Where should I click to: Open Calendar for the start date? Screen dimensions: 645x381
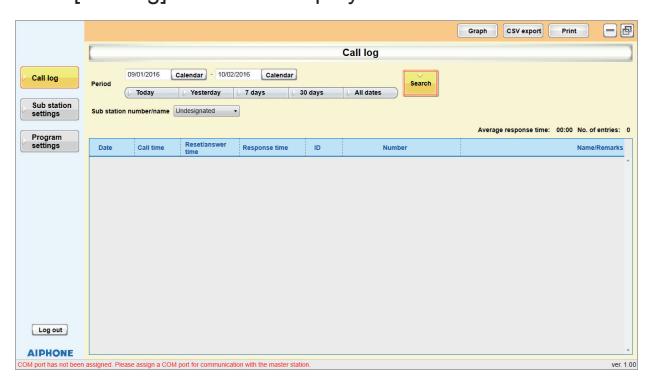[x=189, y=75]
